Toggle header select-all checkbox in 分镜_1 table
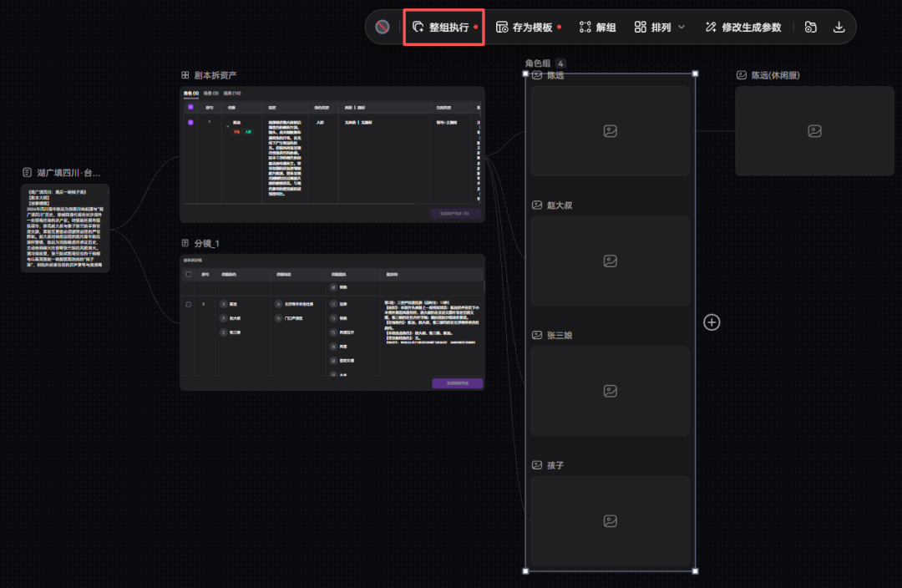 189,275
